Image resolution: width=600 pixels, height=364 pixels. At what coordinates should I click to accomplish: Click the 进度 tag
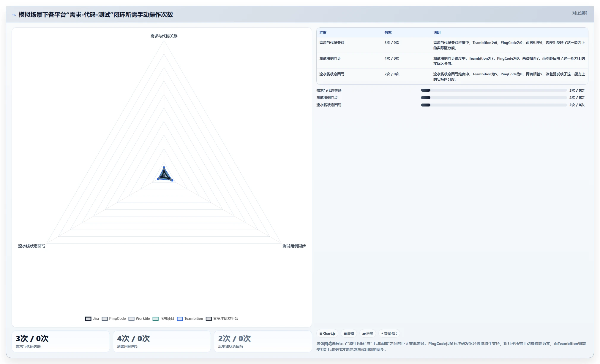pos(368,333)
